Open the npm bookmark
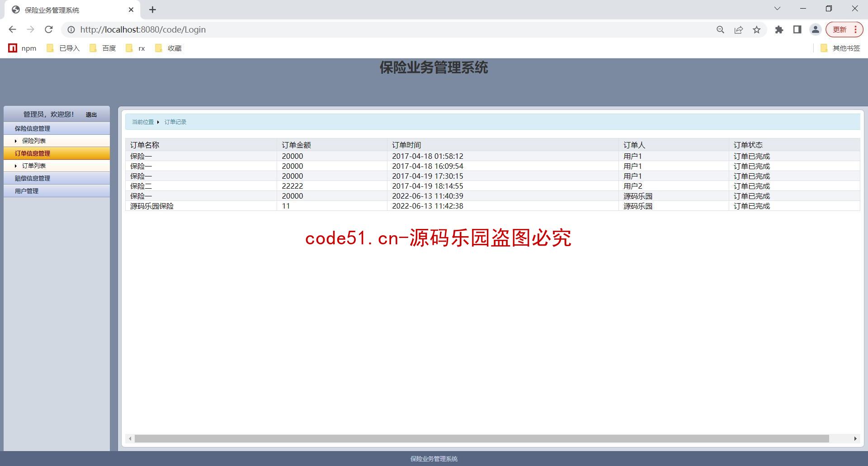This screenshot has width=868, height=466. (x=22, y=48)
